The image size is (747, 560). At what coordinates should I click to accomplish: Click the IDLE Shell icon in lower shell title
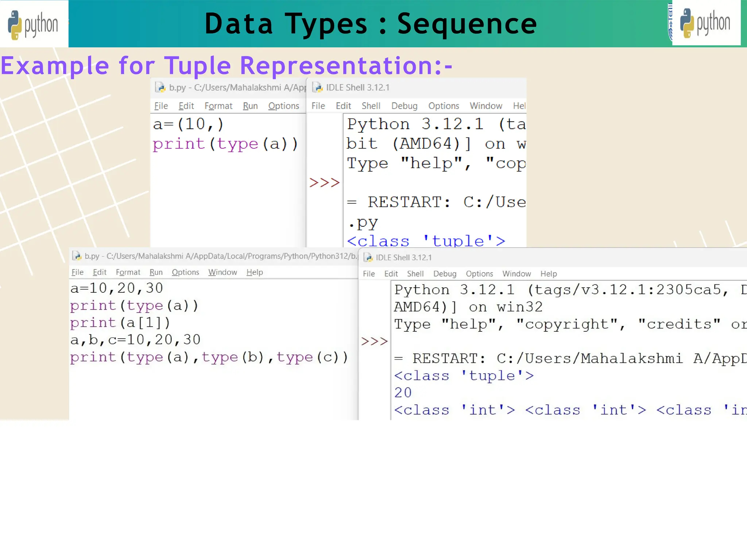pyautogui.click(x=368, y=257)
